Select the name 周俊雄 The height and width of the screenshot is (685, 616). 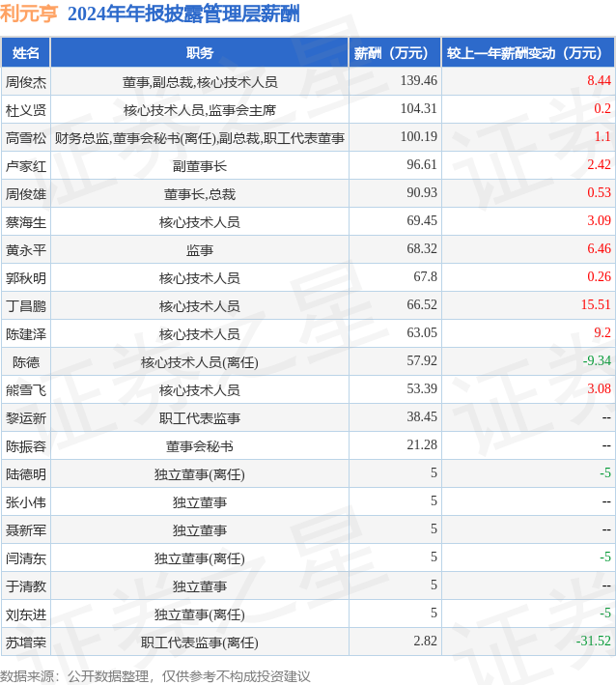coord(26,194)
